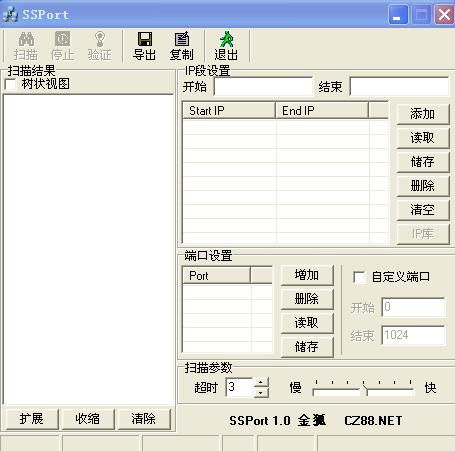Decrease timeout with the down spinner arrow
Screen dimensions: 455x451
tap(261, 392)
